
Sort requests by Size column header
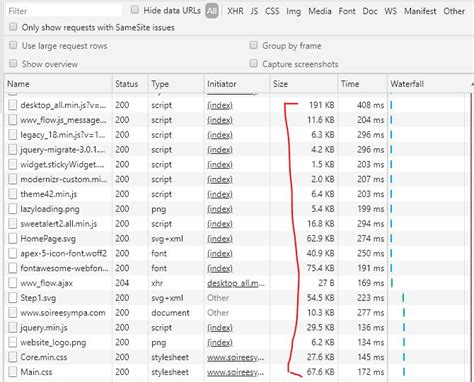[303, 84]
